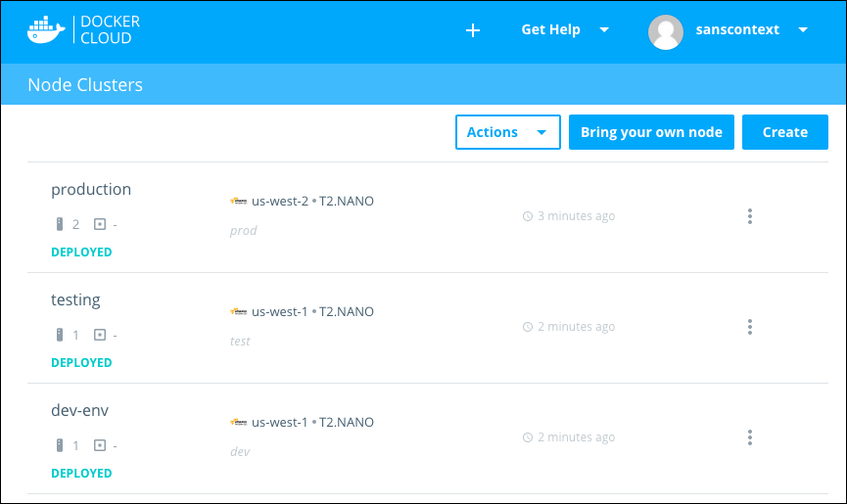847x504 pixels.
Task: Open the three-dot menu for production cluster
Action: 749,216
